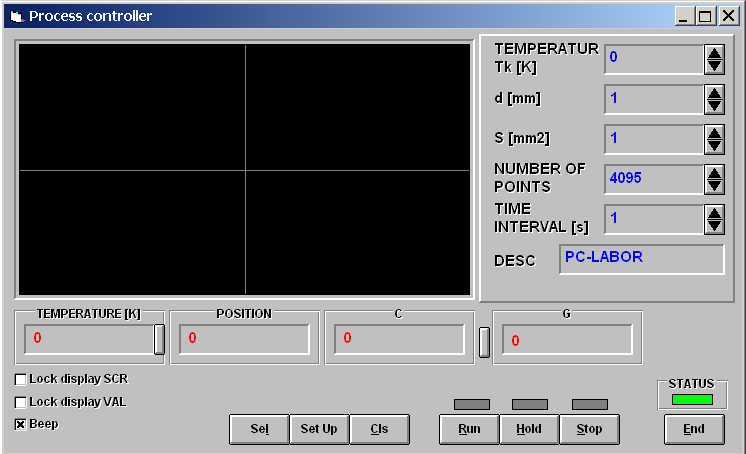Decrease TEMPERATURE Tk value with down arrow

(714, 67)
